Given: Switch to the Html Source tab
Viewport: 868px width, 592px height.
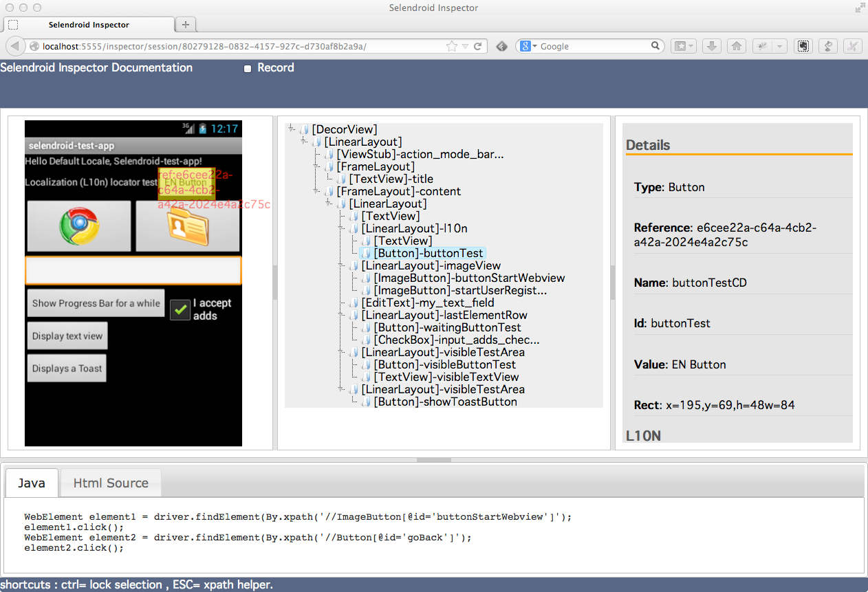Looking at the screenshot, I should point(110,482).
